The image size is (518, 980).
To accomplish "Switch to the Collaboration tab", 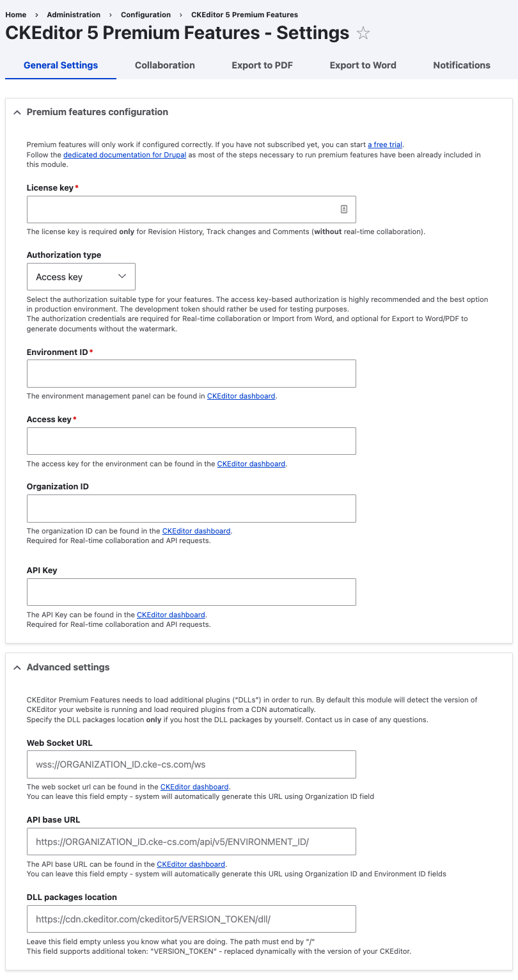I will [164, 65].
